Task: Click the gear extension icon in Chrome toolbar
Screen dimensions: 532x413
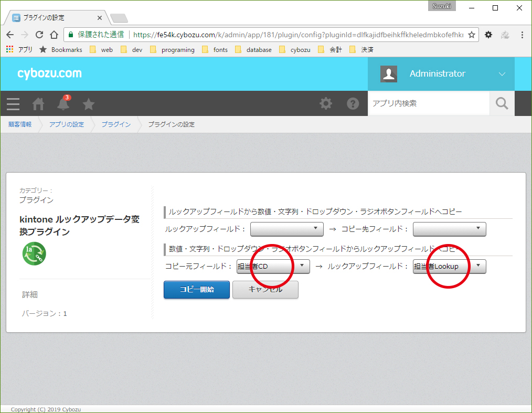Action: pos(488,35)
